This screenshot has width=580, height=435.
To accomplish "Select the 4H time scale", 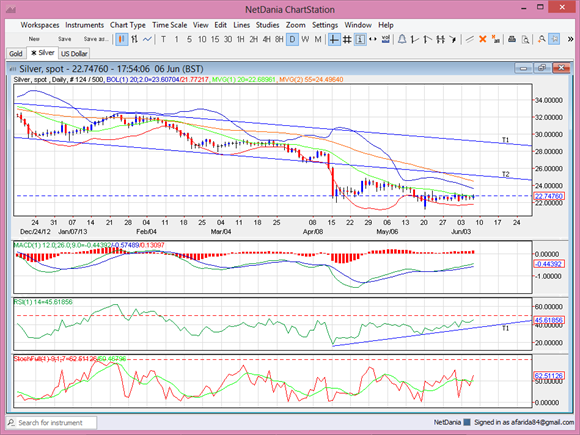I will coord(266,39).
